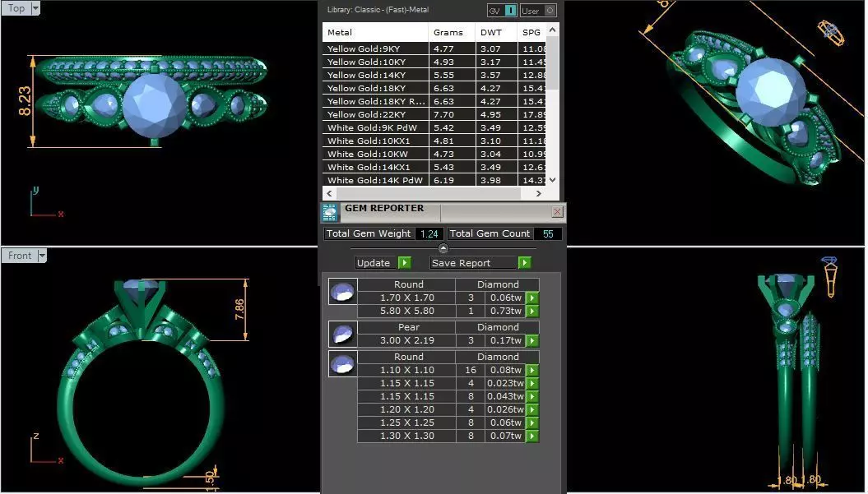Click the 1.70 X 1.70 gem size cell
The height and width of the screenshot is (494, 868).
click(407, 298)
